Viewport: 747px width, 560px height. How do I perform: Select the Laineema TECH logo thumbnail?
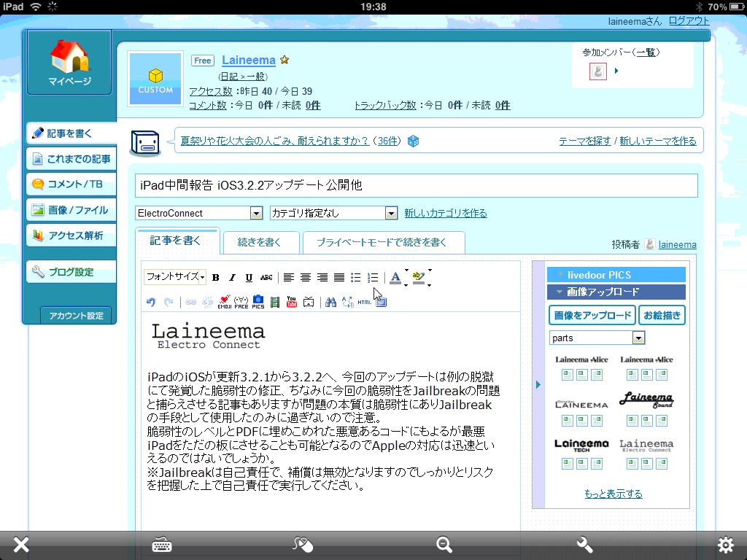[x=581, y=446]
